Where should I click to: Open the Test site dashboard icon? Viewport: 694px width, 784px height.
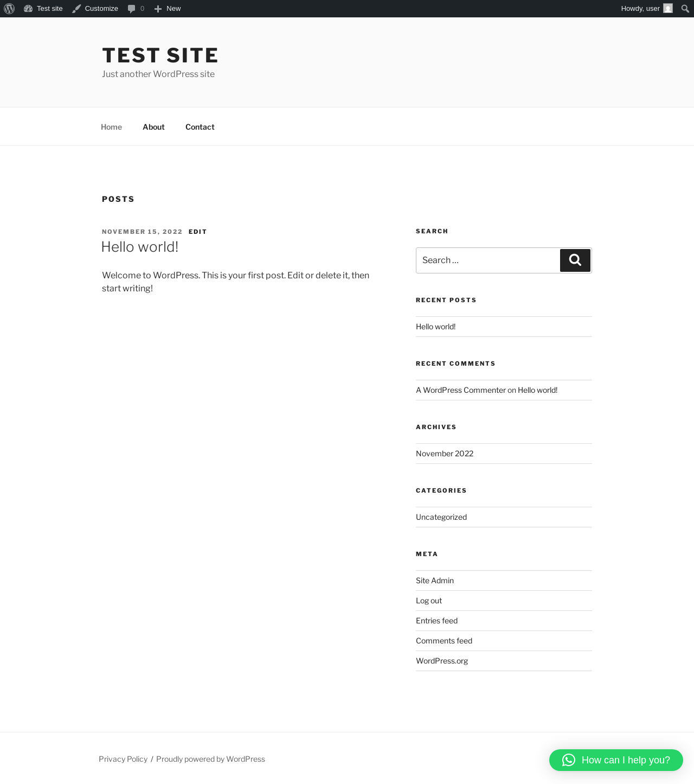(28, 9)
